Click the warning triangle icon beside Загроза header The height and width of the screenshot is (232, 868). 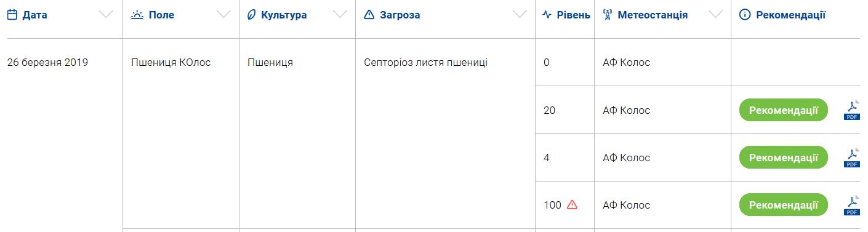[369, 15]
